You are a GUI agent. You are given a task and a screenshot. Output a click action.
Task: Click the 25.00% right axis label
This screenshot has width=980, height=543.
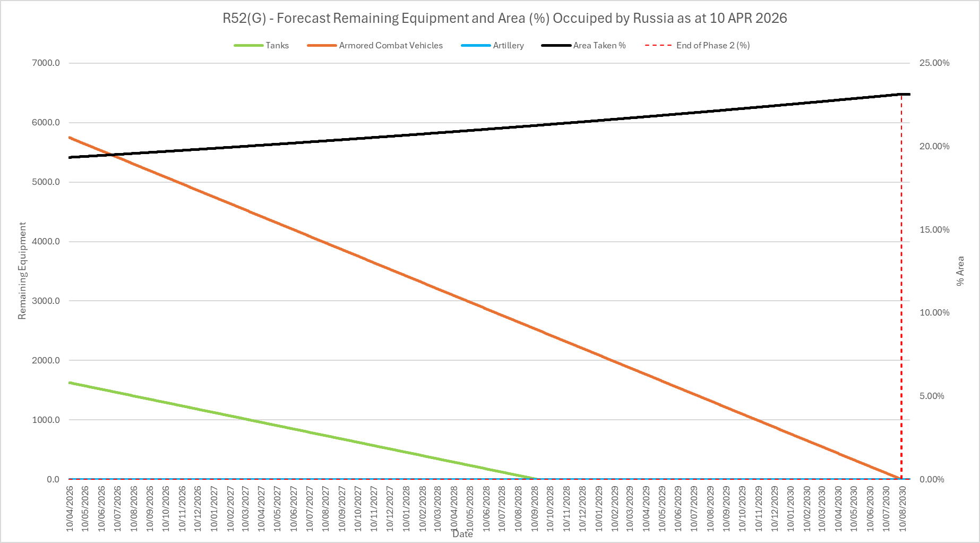(x=934, y=63)
